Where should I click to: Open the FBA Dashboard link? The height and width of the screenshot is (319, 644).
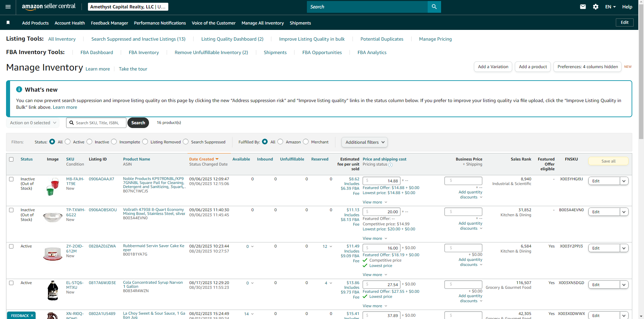pyautogui.click(x=97, y=52)
